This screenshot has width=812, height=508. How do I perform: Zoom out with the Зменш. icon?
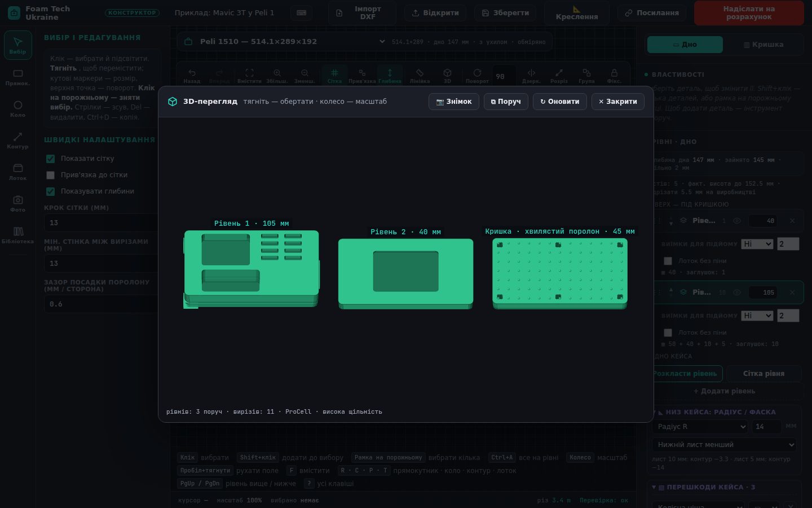(x=304, y=76)
